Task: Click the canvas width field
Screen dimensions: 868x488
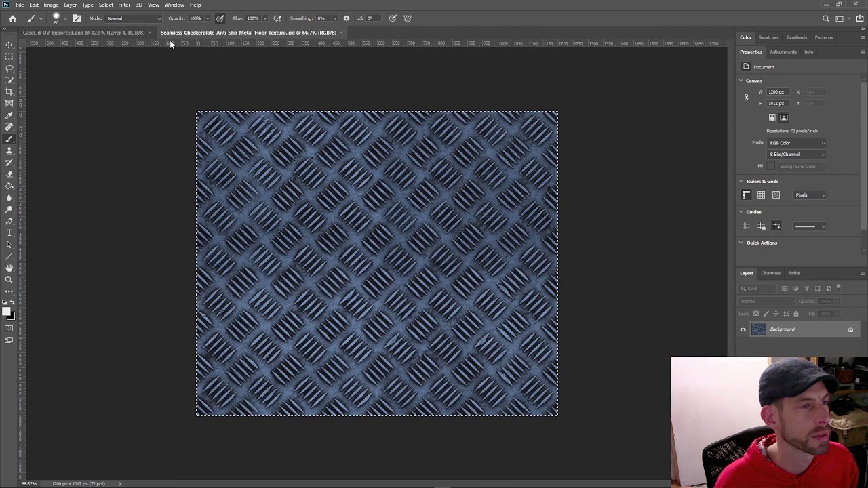Action: pyautogui.click(x=776, y=92)
